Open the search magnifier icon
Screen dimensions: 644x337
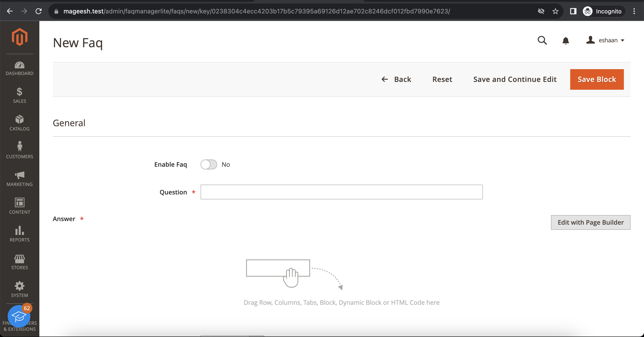(542, 40)
